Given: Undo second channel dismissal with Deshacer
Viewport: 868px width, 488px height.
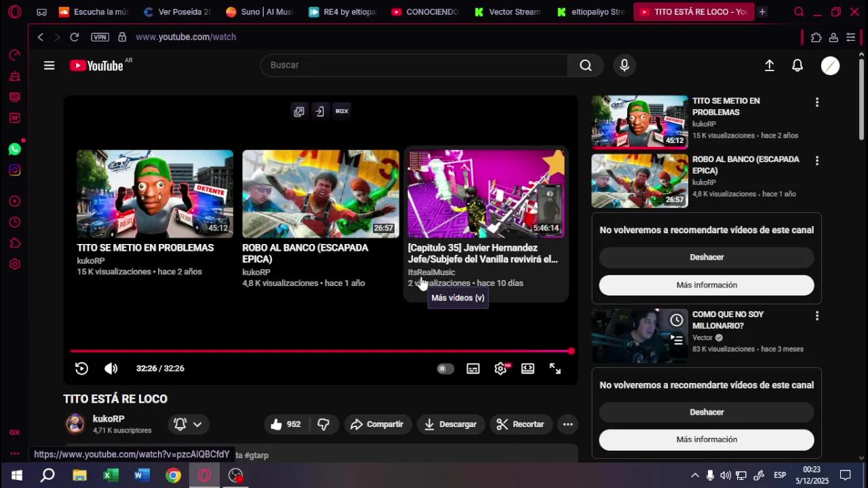Looking at the screenshot, I should 707,412.
